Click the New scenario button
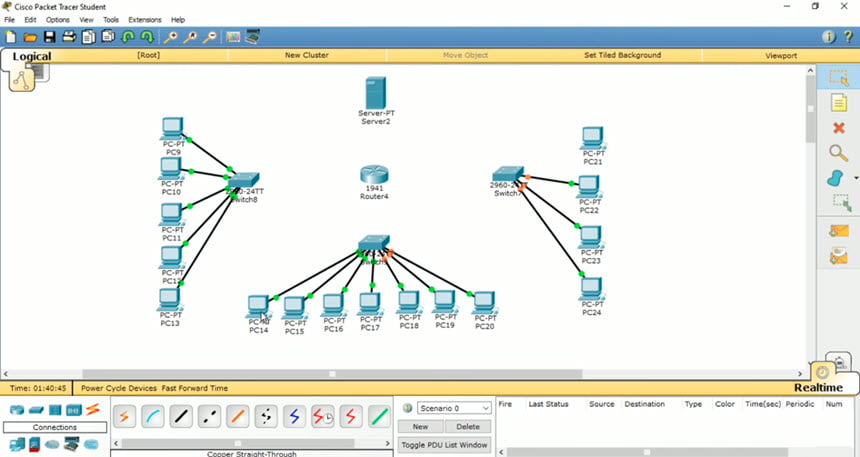 (x=420, y=426)
